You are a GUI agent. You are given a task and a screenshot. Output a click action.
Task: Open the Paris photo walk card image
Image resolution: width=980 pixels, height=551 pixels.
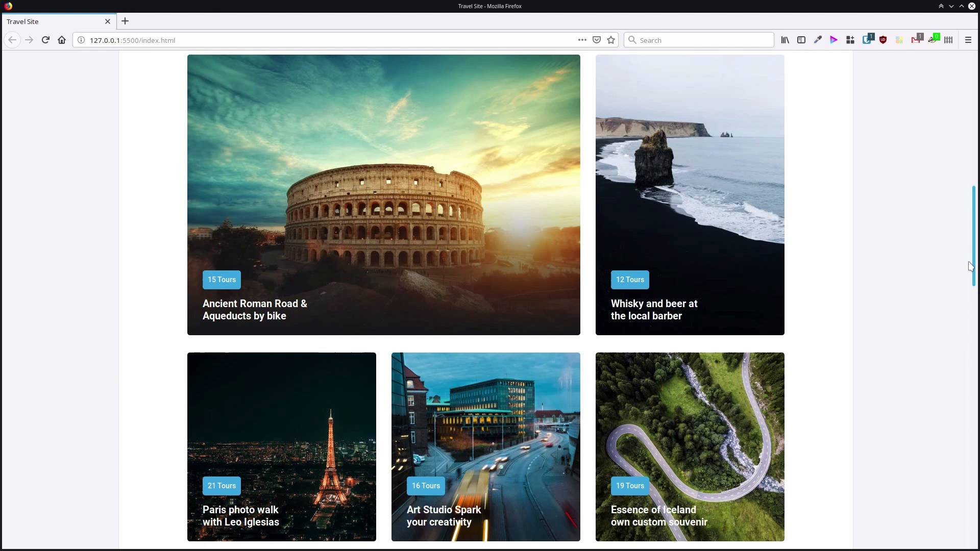pos(281,418)
